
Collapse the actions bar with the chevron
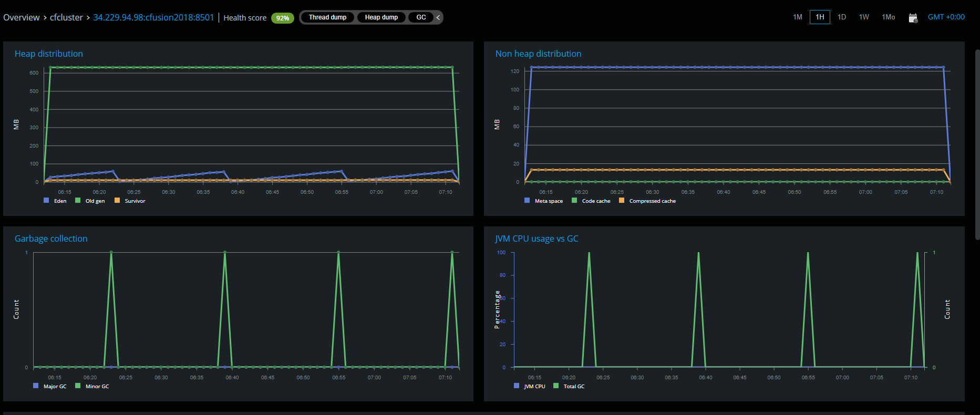(438, 17)
